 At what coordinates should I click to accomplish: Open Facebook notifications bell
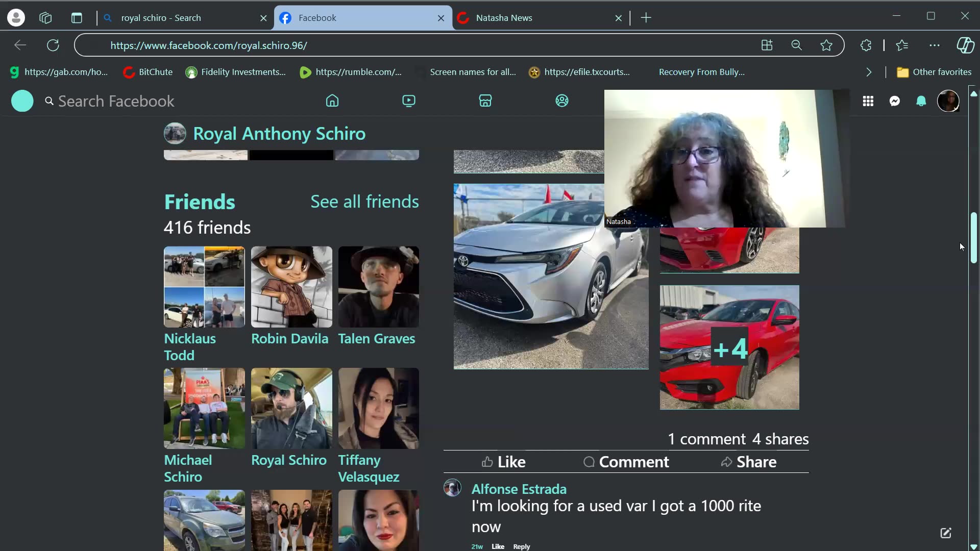click(921, 102)
